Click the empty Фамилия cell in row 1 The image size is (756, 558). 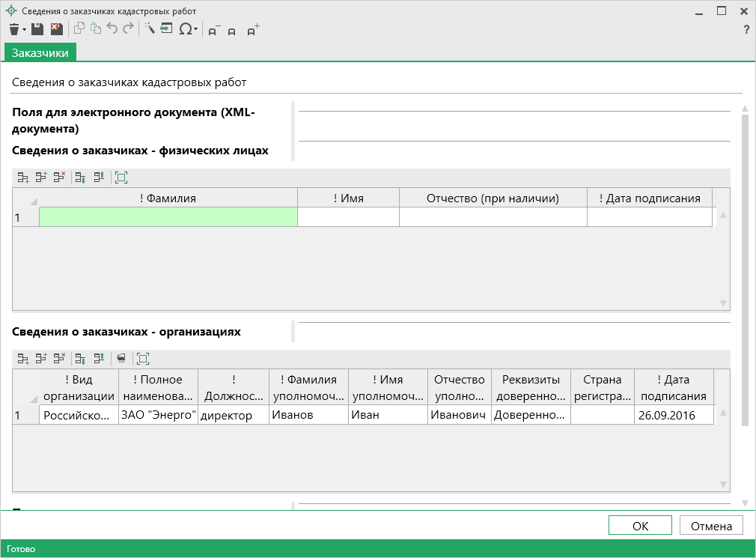168,217
